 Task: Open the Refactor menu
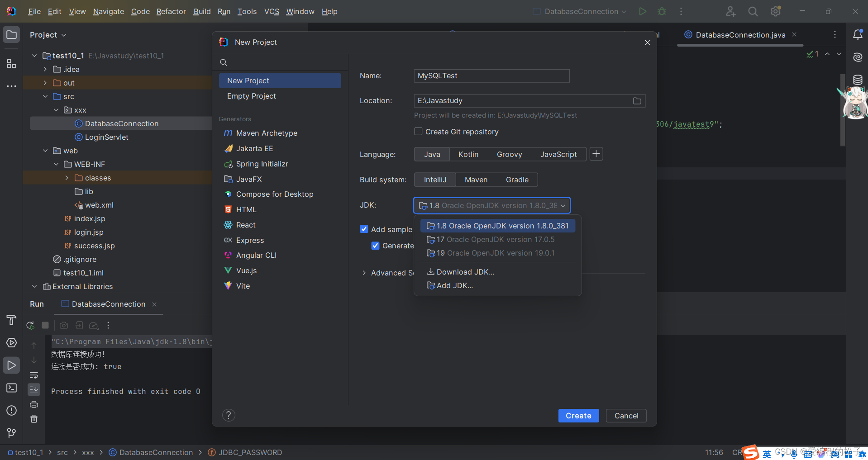click(171, 11)
